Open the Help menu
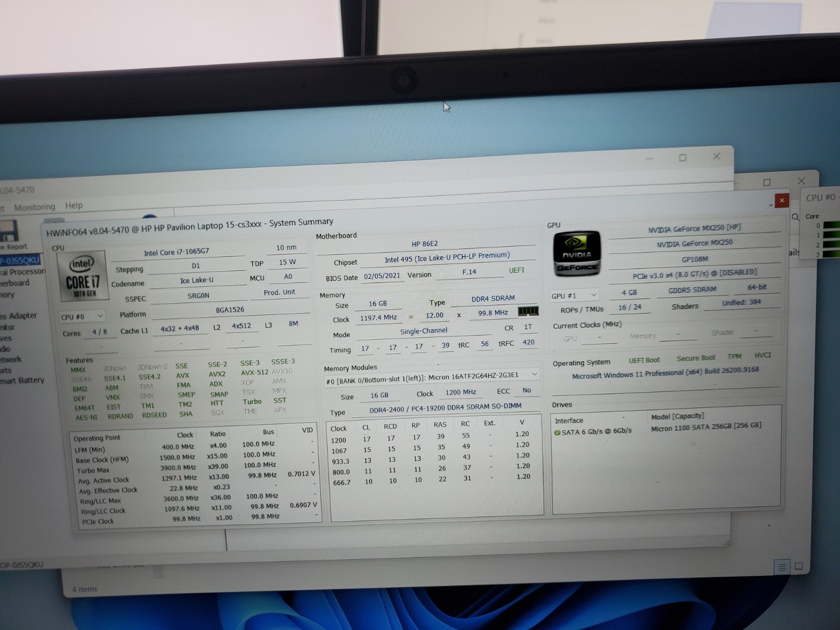Image resolution: width=840 pixels, height=630 pixels. click(x=73, y=205)
